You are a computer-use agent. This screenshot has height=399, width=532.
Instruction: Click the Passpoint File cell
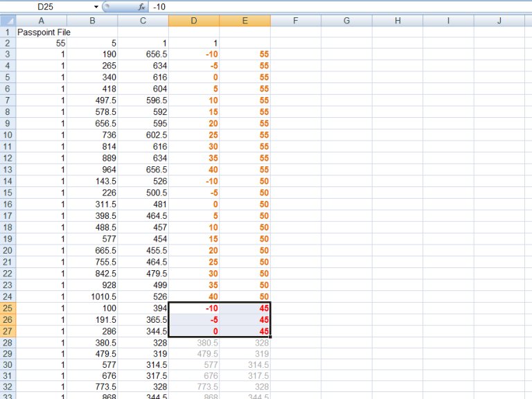44,32
